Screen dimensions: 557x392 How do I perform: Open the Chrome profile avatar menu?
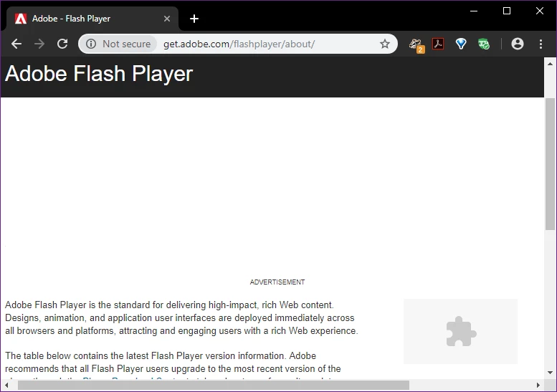(518, 44)
